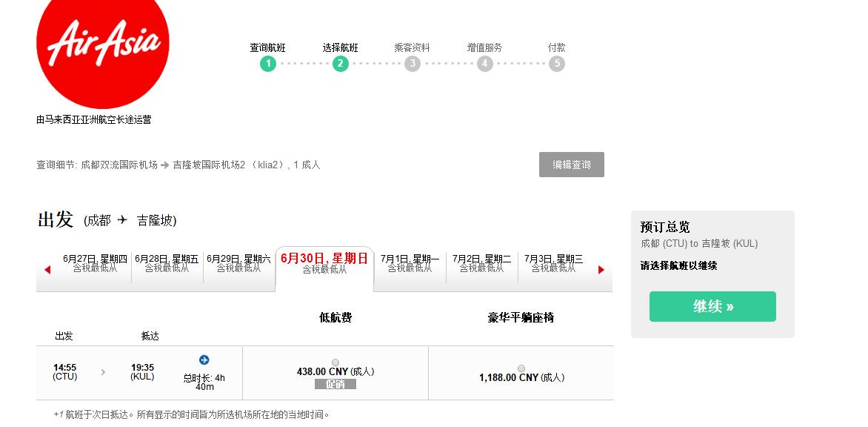Screen dimensions: 868x427
Task: Click step 5 circle for payment
Action: [557, 64]
